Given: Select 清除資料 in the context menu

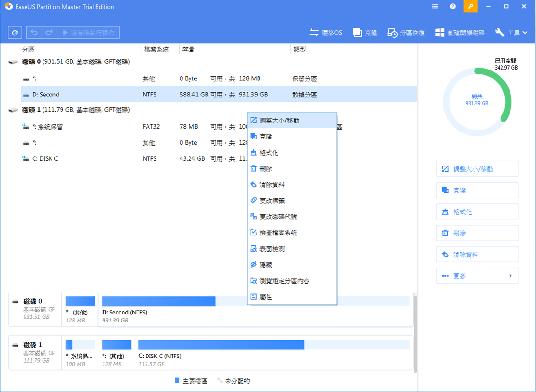Looking at the screenshot, I should [292, 185].
